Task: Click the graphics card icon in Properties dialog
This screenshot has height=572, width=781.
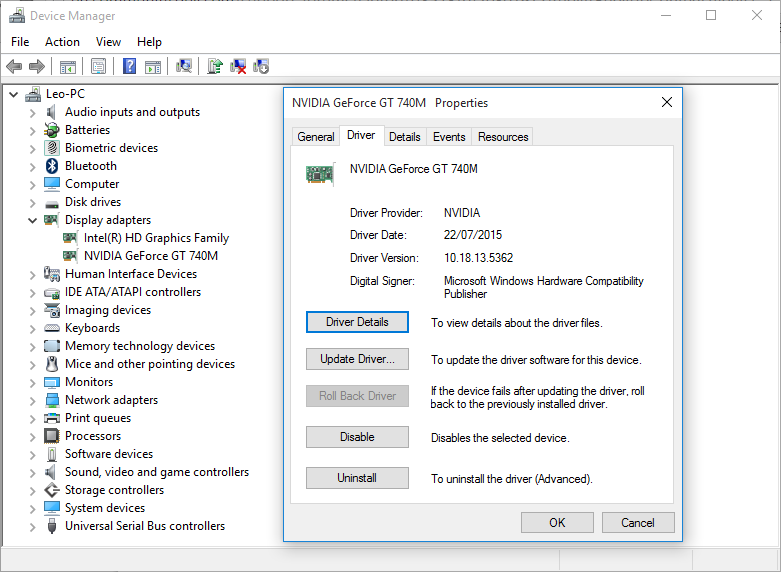Action: 320,174
